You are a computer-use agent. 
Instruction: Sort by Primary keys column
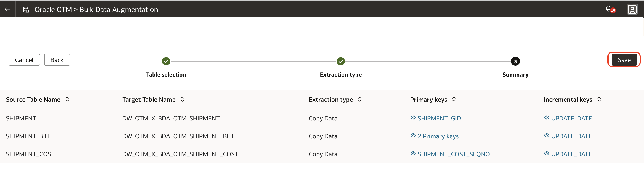(x=454, y=99)
